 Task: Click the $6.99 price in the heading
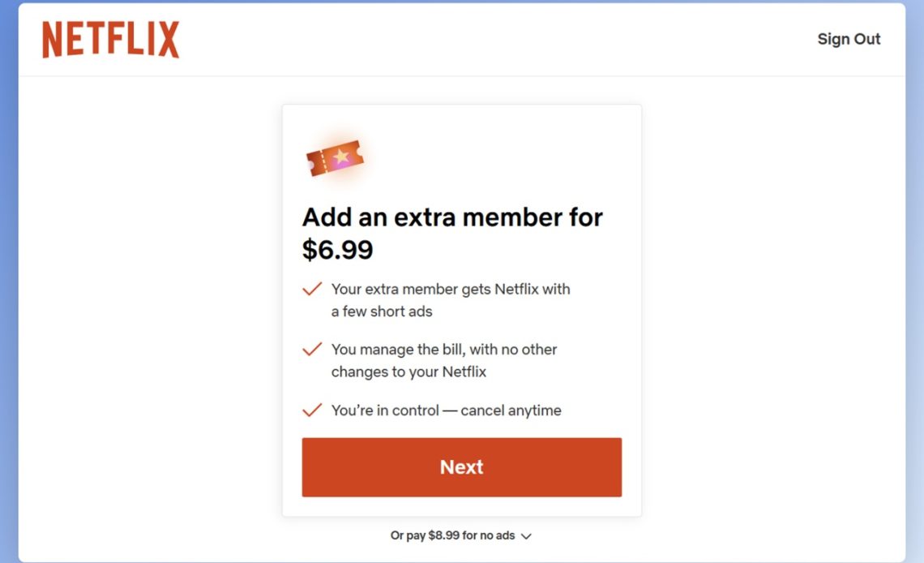coord(337,250)
